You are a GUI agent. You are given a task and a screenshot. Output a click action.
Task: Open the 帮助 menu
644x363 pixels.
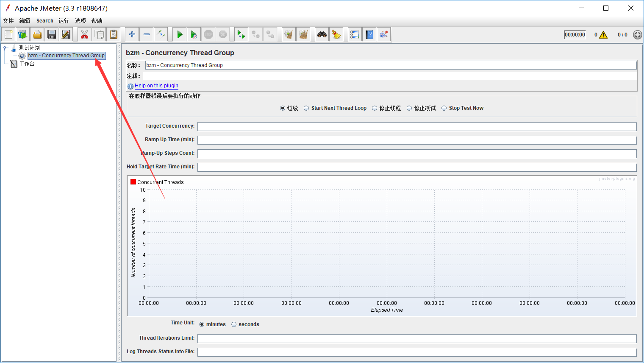tap(97, 21)
